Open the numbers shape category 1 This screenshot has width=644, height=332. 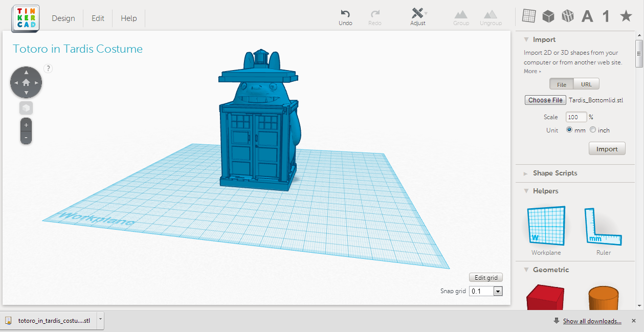[606, 16]
